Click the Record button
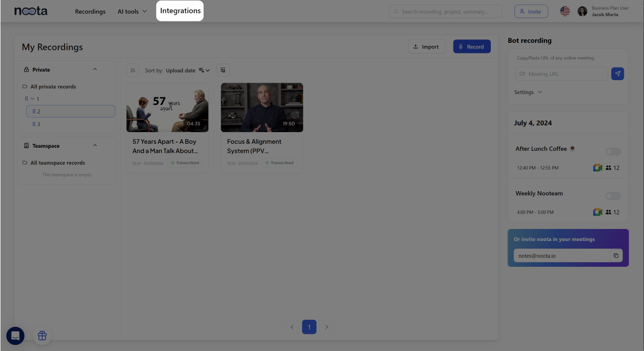The height and width of the screenshot is (351, 644). click(471, 46)
